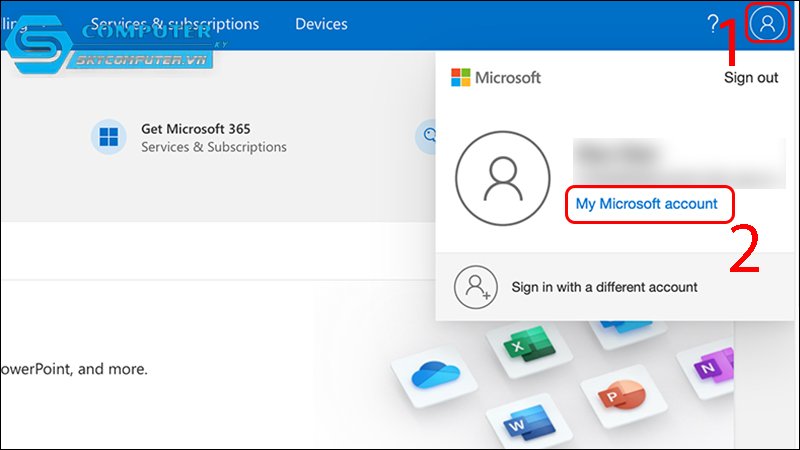This screenshot has width=800, height=450.
Task: Click the help question mark icon
Action: (712, 23)
